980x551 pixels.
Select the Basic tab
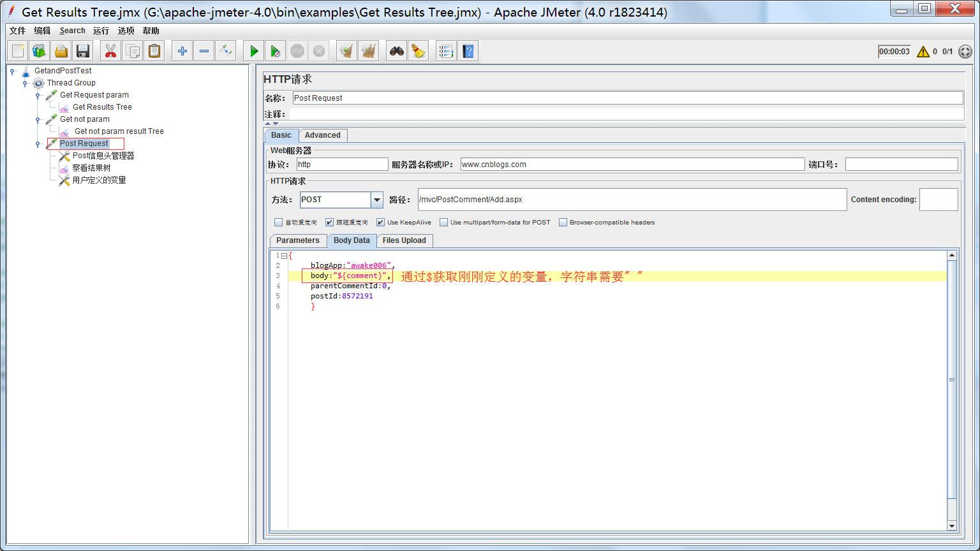tap(281, 135)
